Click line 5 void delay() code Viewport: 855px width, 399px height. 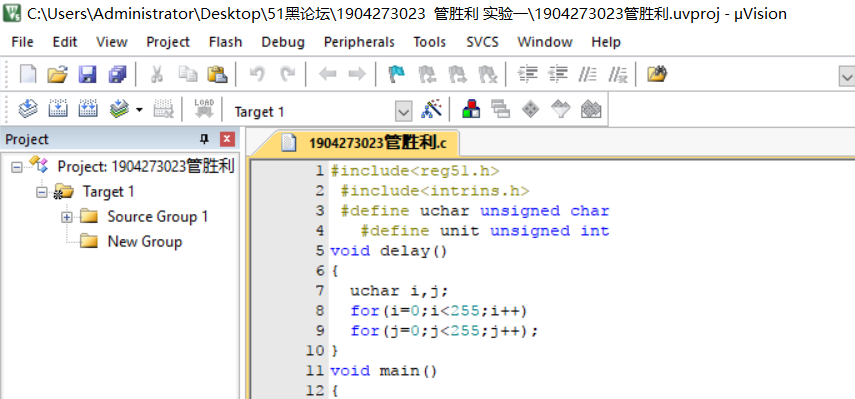click(x=388, y=251)
